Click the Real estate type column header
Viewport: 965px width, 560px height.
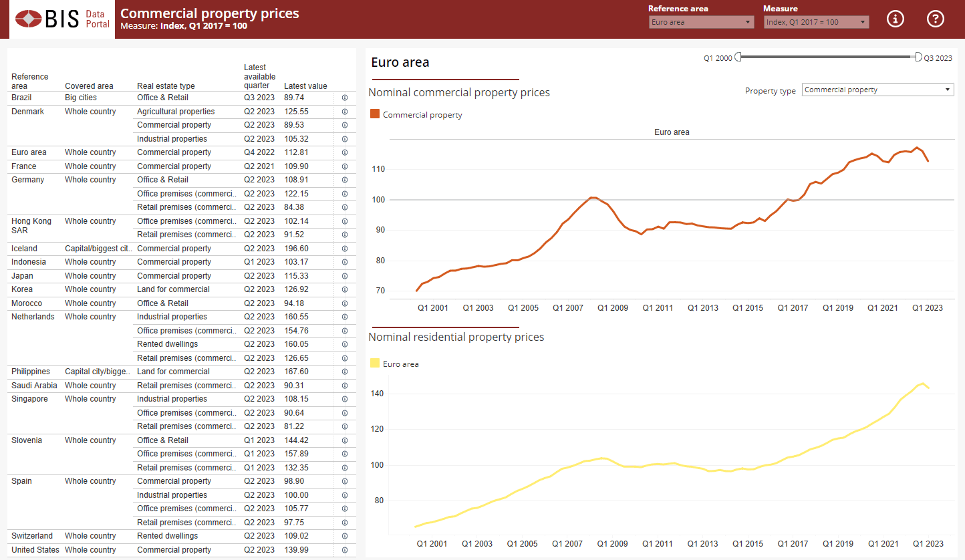[166, 86]
